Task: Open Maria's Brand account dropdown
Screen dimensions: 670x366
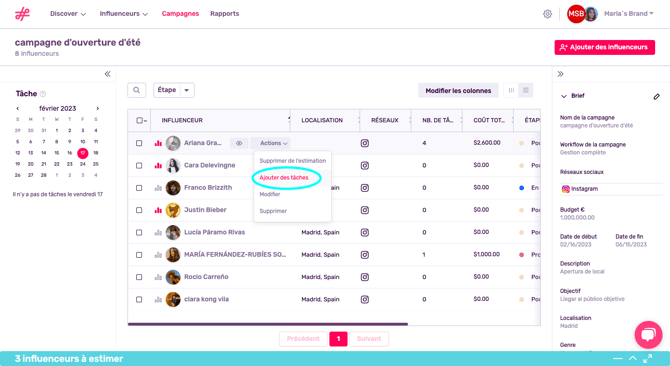Action: tap(629, 14)
